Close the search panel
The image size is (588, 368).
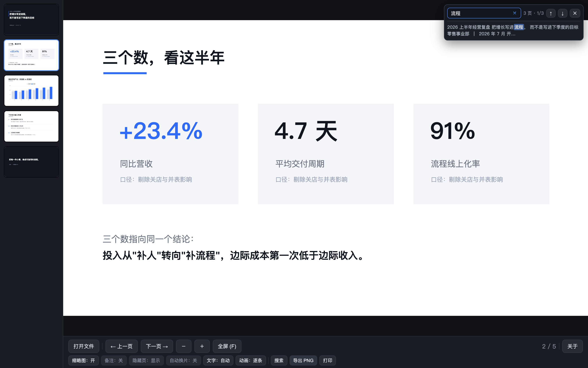pos(575,13)
